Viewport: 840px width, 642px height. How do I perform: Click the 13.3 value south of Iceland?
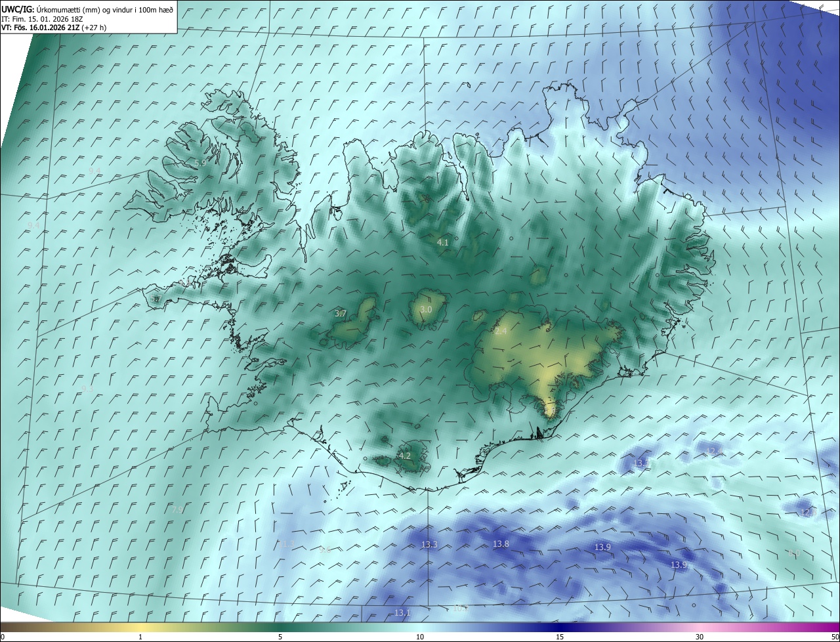coord(429,545)
